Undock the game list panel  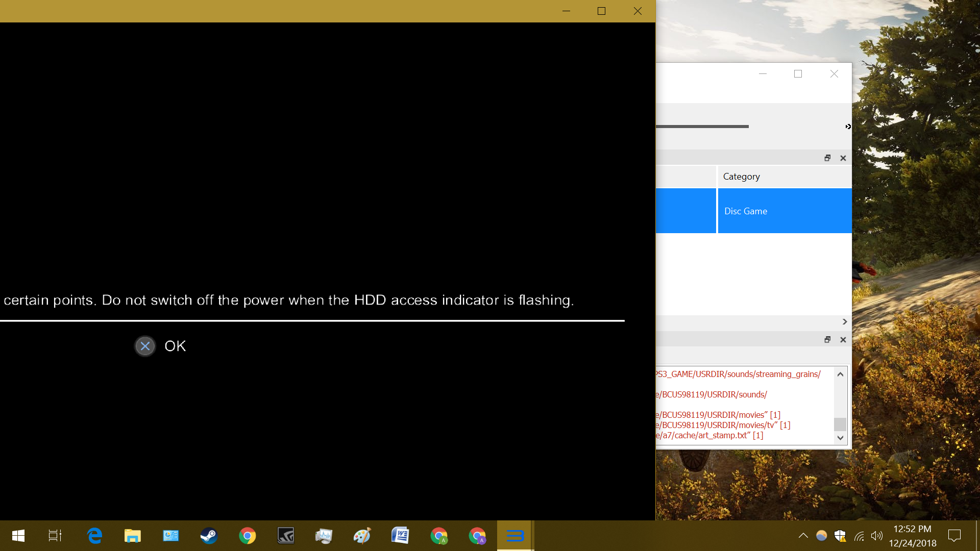(x=827, y=158)
